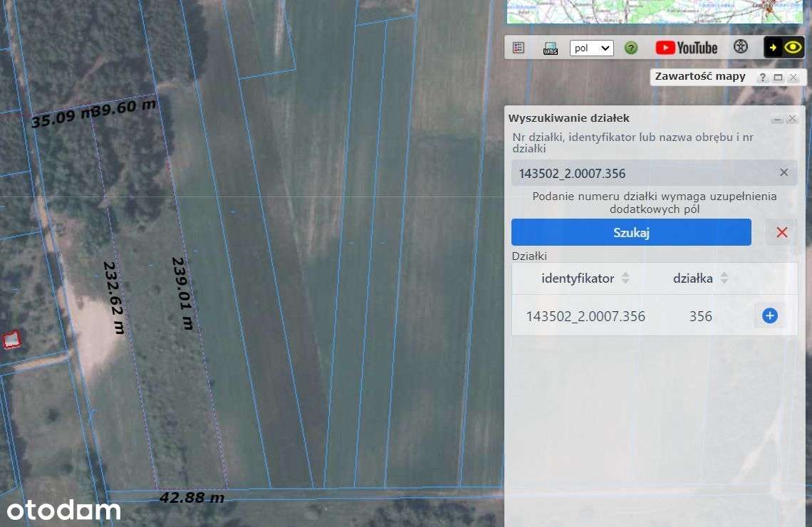The width and height of the screenshot is (812, 527).
Task: Click the round star emblem icon
Action: click(x=741, y=46)
